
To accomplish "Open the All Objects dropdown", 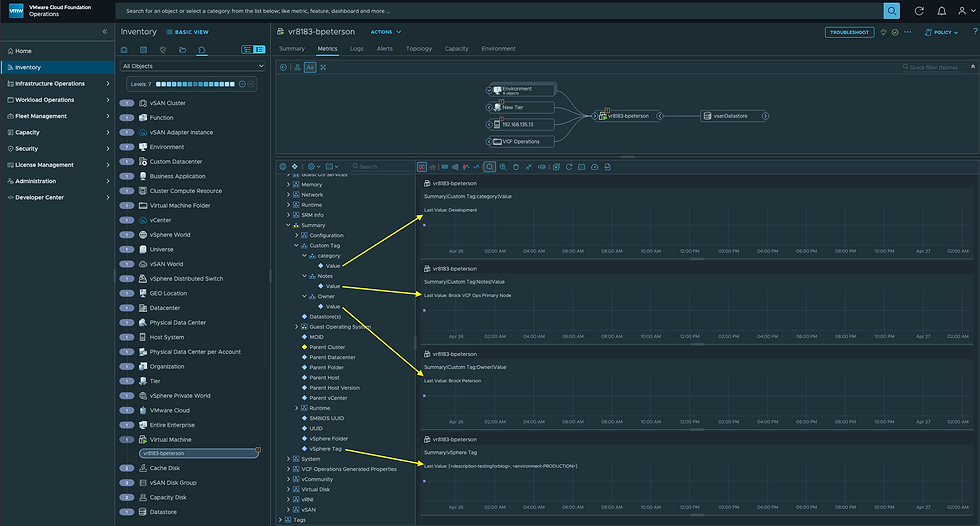I will tap(192, 66).
